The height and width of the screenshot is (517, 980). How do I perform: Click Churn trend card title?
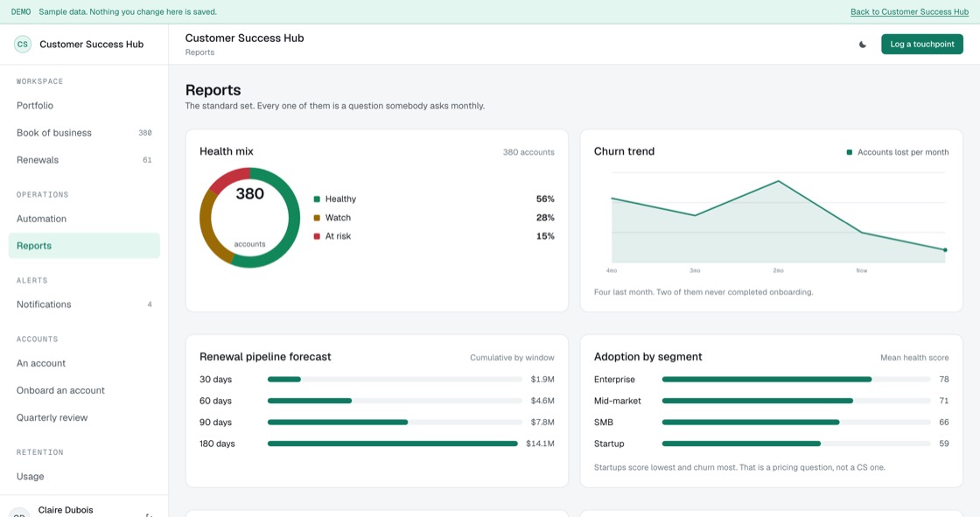pyautogui.click(x=624, y=151)
